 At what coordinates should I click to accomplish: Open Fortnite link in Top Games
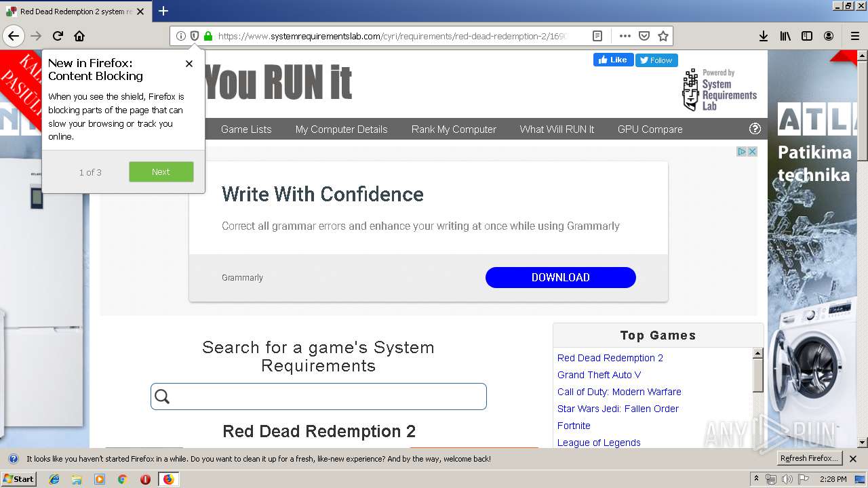(574, 426)
